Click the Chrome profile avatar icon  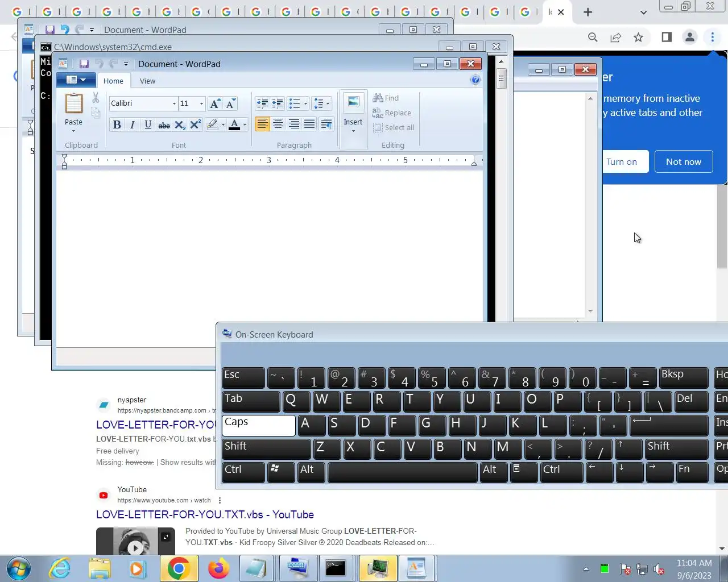[689, 38]
